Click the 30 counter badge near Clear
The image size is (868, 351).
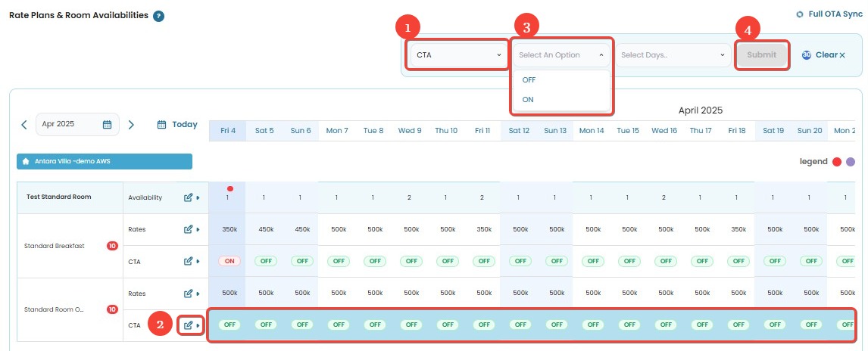pos(806,54)
